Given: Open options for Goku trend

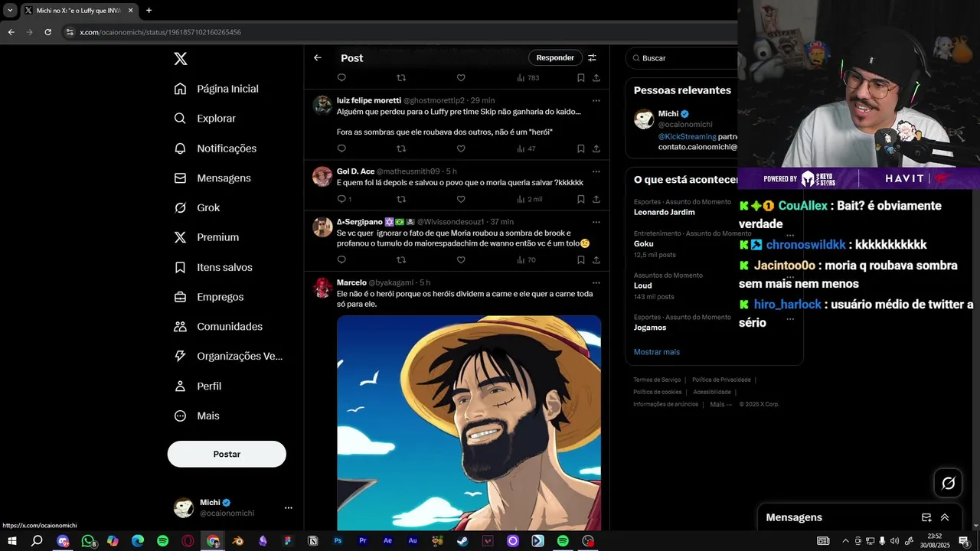Looking at the screenshot, I should [790, 236].
